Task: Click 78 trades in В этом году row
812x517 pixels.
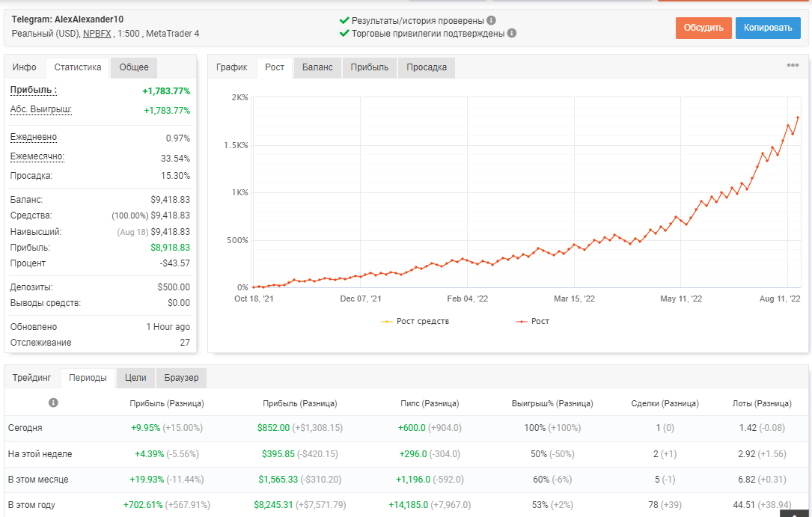Action: click(x=653, y=504)
